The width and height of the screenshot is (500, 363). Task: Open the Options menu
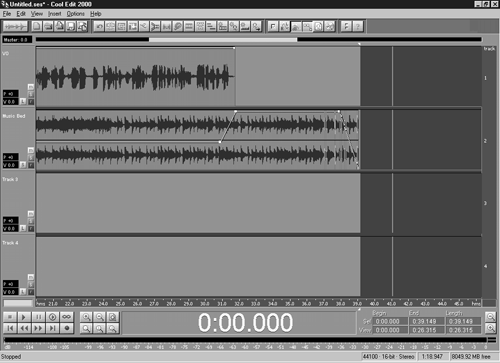(x=76, y=14)
